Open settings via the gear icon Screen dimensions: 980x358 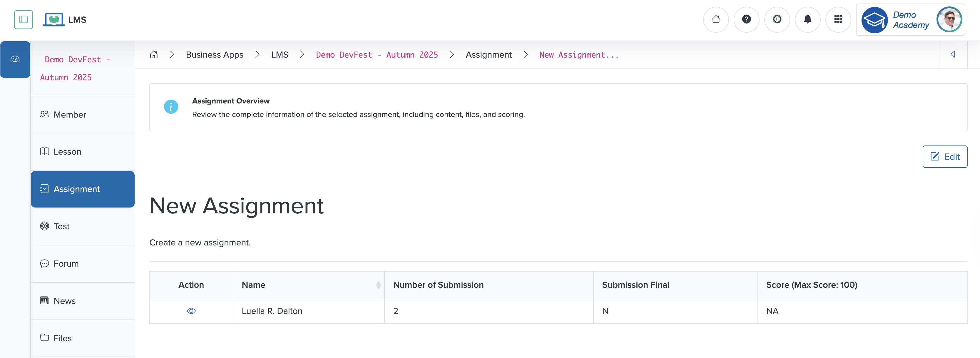(777, 19)
